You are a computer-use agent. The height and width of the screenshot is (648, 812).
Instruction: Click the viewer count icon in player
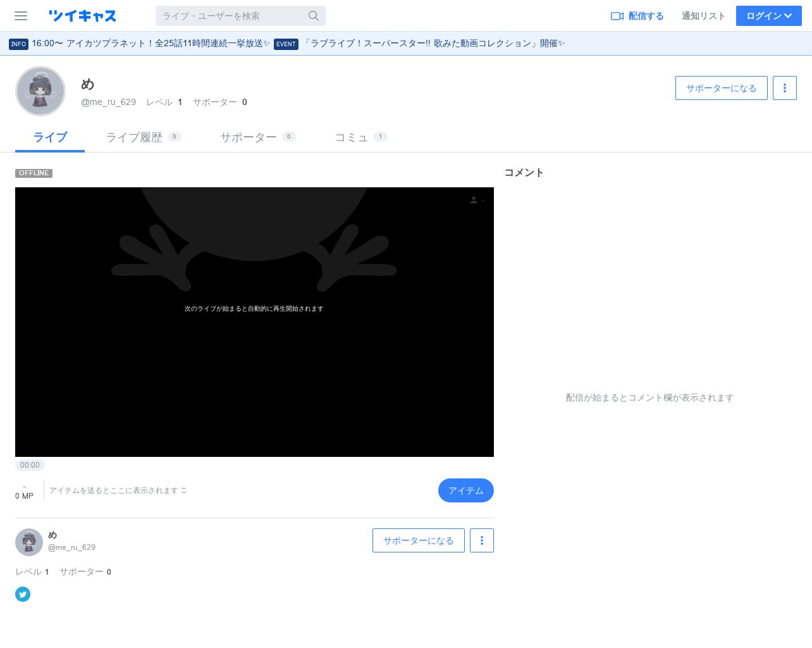(474, 200)
